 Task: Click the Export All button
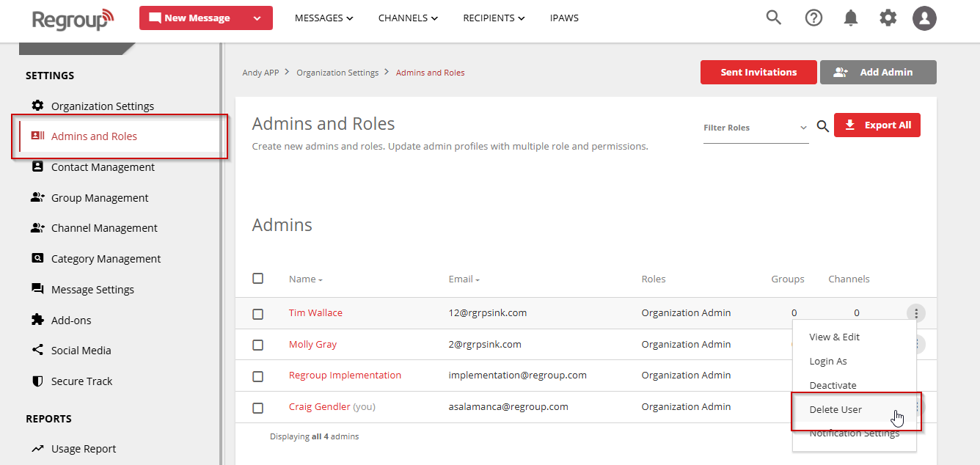[x=877, y=125]
